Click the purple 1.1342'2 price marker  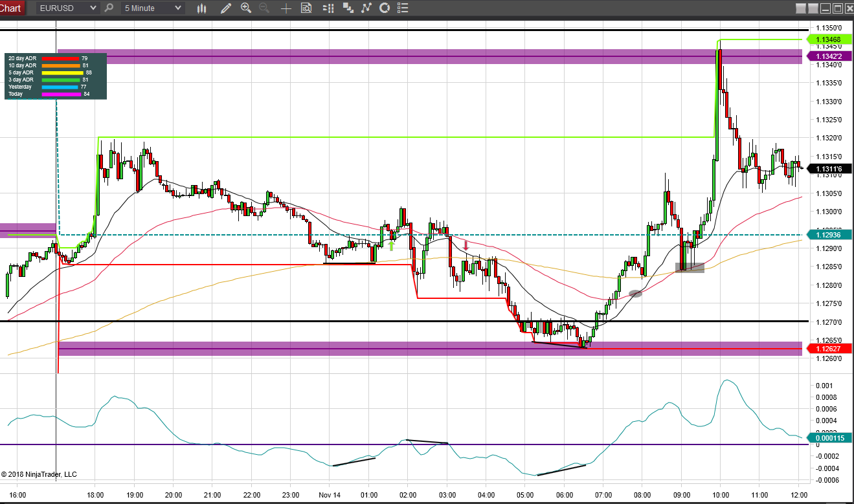(x=829, y=56)
